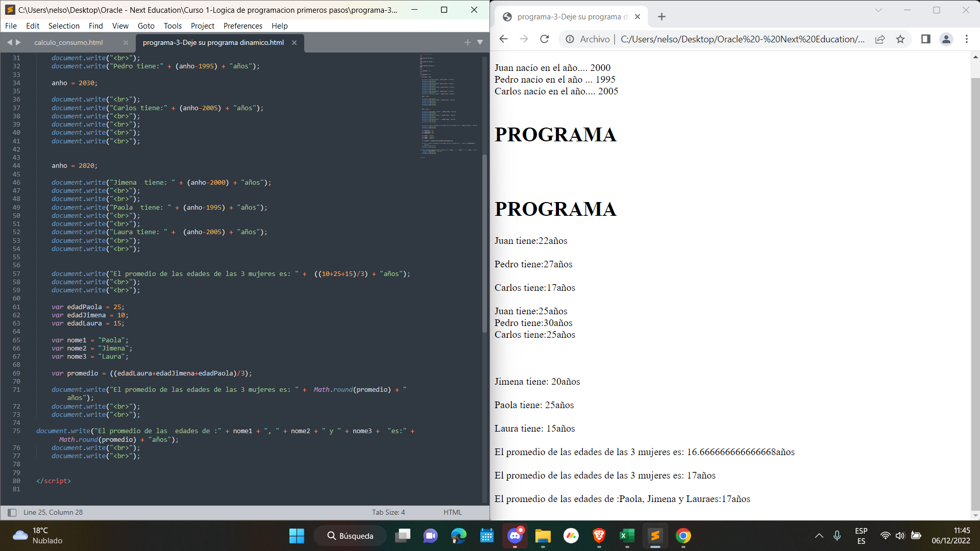Open Discord from the taskbar

(515, 536)
